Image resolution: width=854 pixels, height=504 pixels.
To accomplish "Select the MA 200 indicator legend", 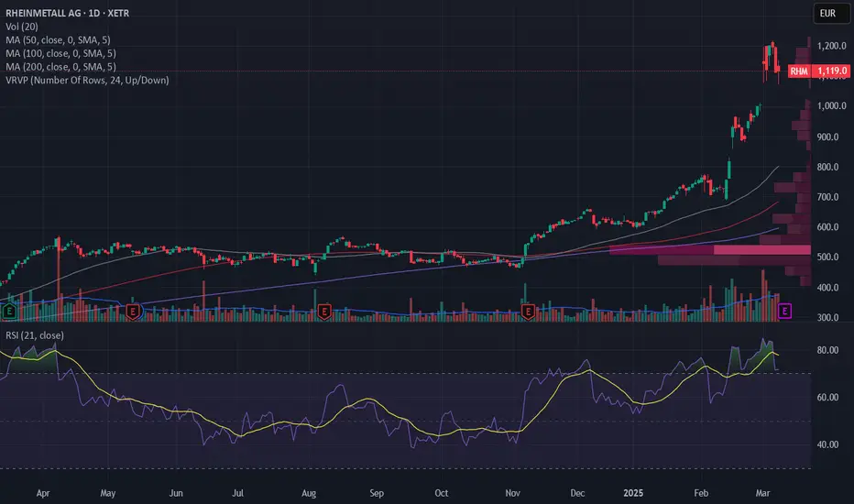I will click(60, 67).
